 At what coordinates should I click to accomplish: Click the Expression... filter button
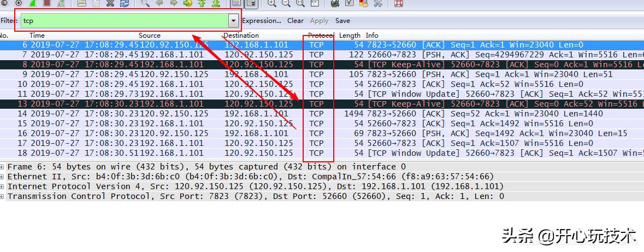pyautogui.click(x=262, y=21)
